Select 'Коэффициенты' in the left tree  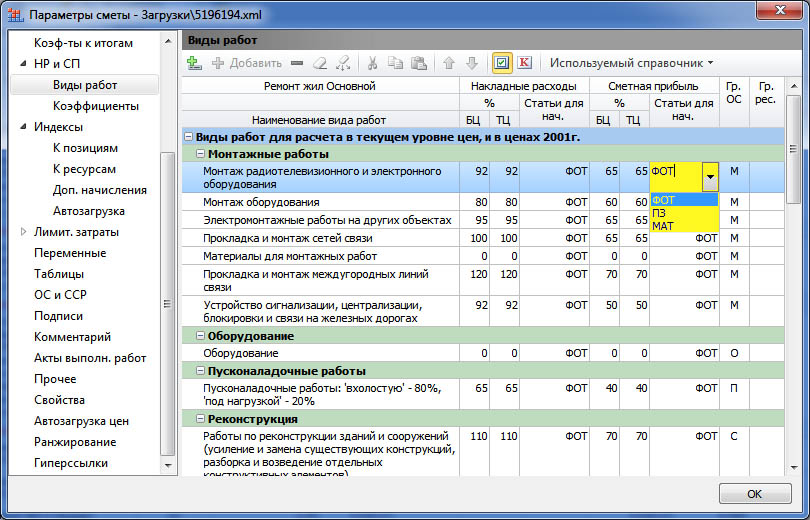[x=96, y=106]
